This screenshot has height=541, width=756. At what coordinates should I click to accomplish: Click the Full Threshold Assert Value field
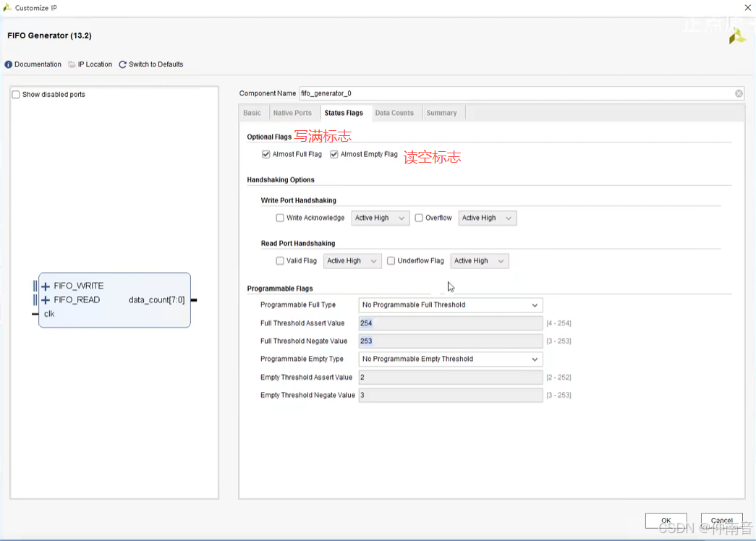pos(451,323)
